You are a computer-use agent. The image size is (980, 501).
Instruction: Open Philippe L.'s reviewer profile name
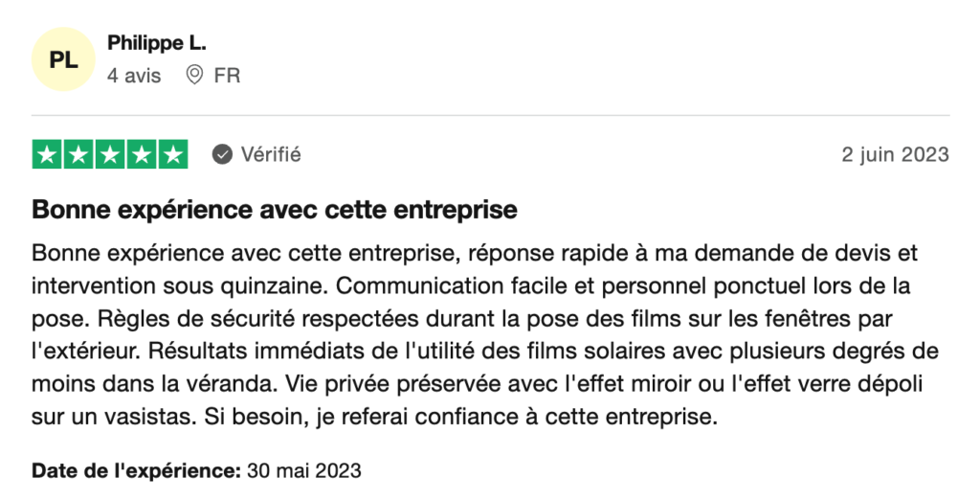click(x=157, y=43)
